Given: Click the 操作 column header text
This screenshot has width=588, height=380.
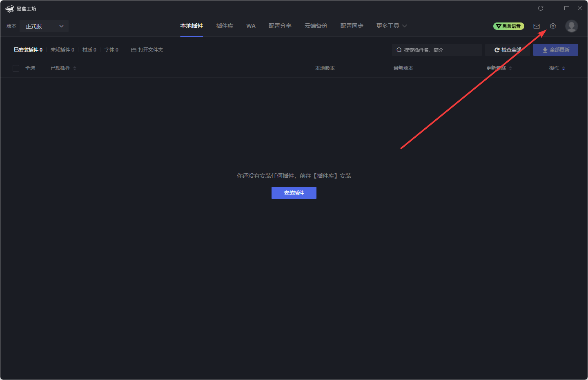Looking at the screenshot, I should [x=554, y=68].
